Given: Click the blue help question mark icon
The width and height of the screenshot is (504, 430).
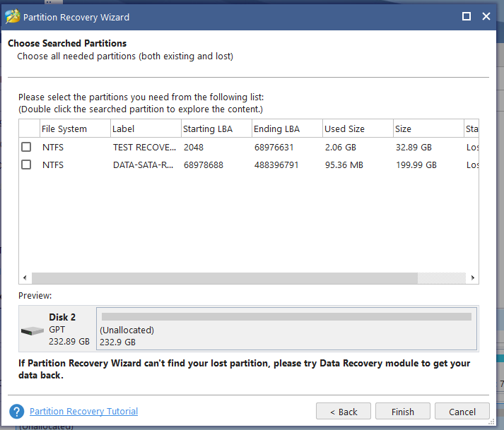Looking at the screenshot, I should (17, 412).
